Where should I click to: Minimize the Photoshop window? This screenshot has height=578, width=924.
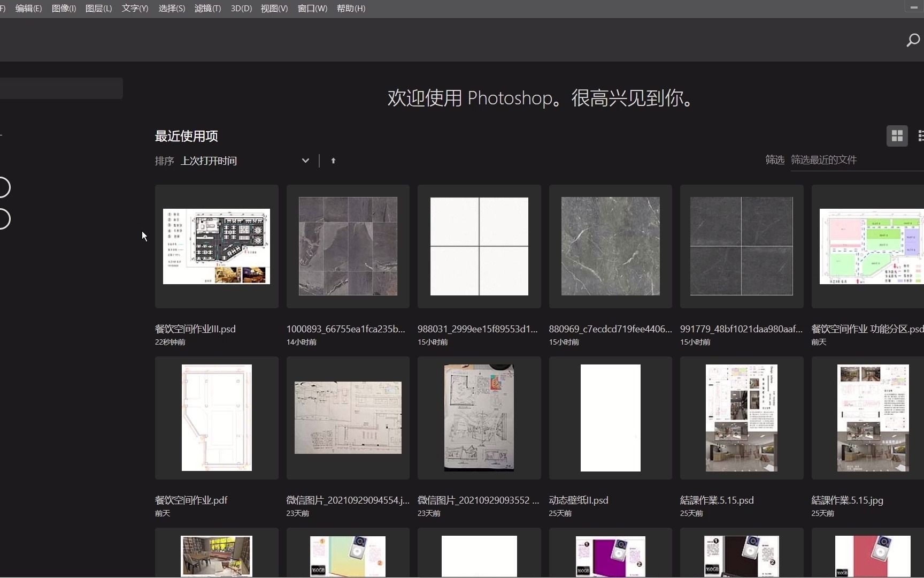coord(913,7)
